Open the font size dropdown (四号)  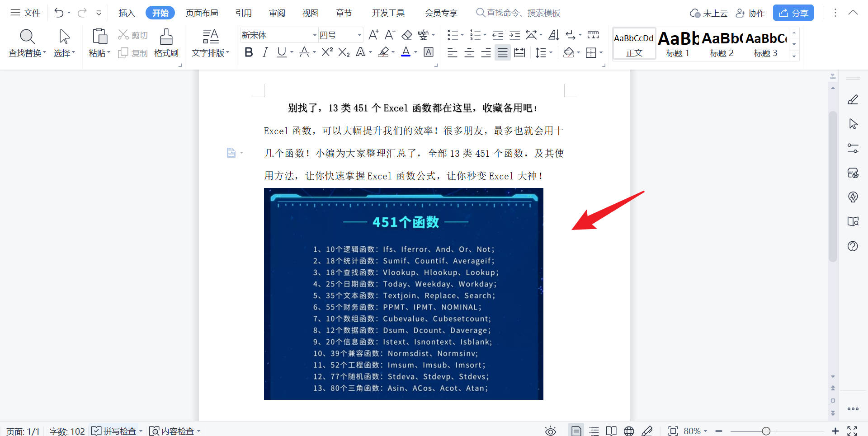coord(360,35)
